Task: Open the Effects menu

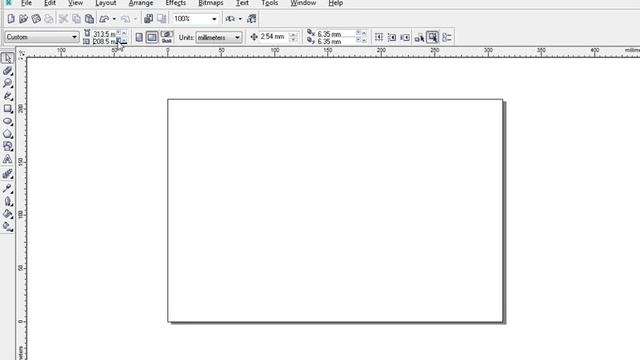Action: point(176,3)
